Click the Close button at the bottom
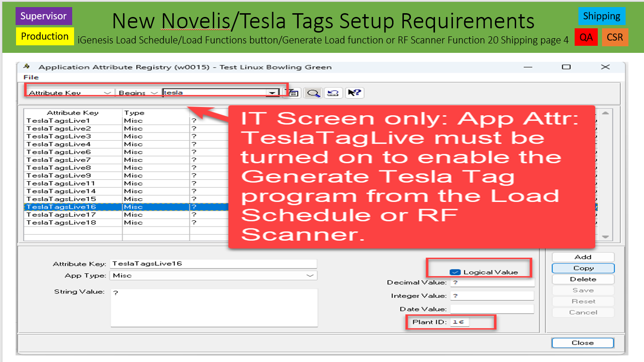Viewport: 644px width, 362px height. tap(583, 343)
